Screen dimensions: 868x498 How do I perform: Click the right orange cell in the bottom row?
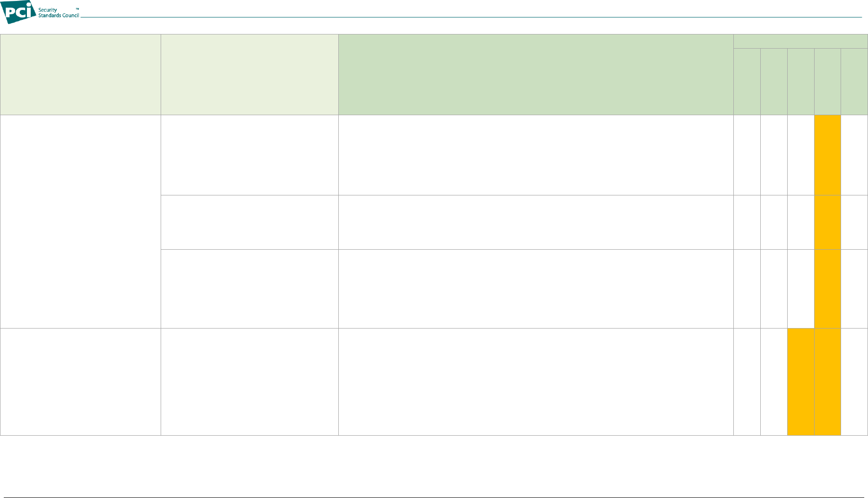point(827,382)
